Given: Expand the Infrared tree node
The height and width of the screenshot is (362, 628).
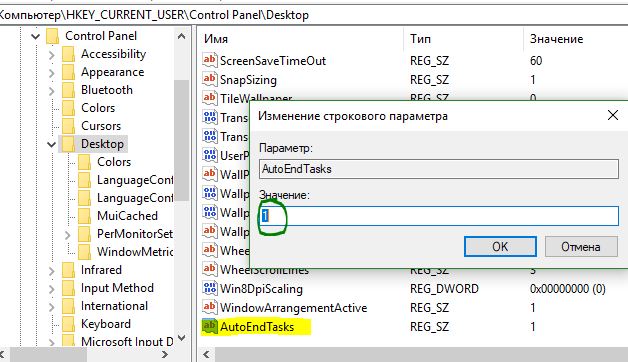Looking at the screenshot, I should [52, 271].
